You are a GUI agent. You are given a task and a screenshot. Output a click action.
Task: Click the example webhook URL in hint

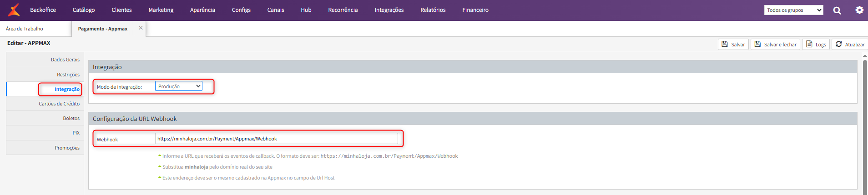[x=389, y=156]
